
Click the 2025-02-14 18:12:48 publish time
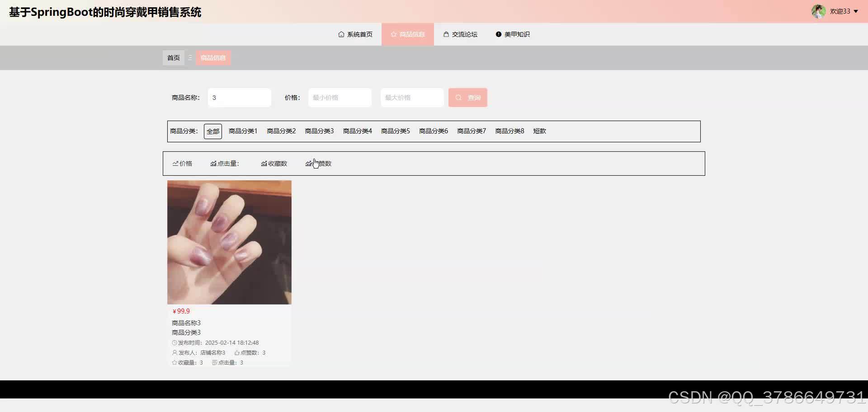click(x=232, y=343)
